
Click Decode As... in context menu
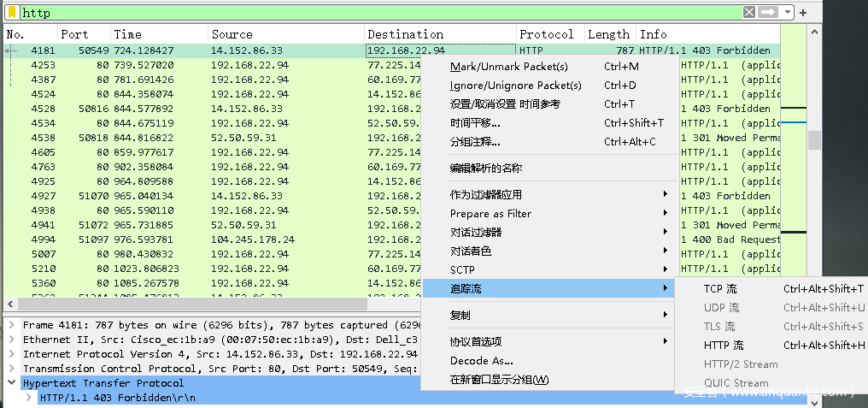(x=481, y=361)
